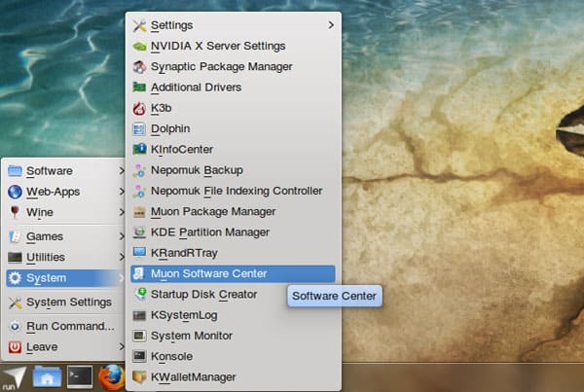Expand the Utilities submenu arrow
584x392 pixels.
click(x=122, y=257)
